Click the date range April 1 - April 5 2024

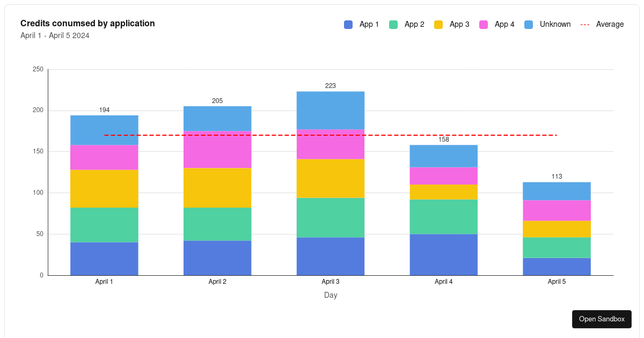[x=55, y=35]
